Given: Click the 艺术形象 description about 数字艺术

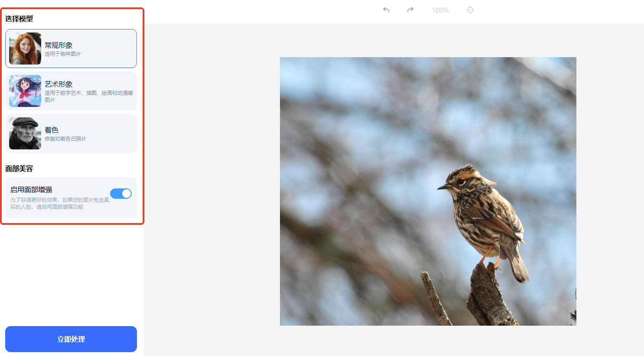Looking at the screenshot, I should [x=89, y=96].
